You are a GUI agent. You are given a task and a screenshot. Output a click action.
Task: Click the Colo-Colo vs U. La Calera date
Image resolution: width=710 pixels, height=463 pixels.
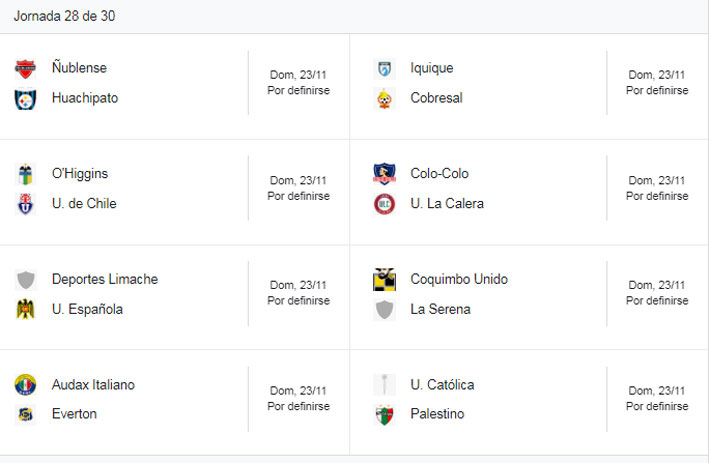(657, 181)
